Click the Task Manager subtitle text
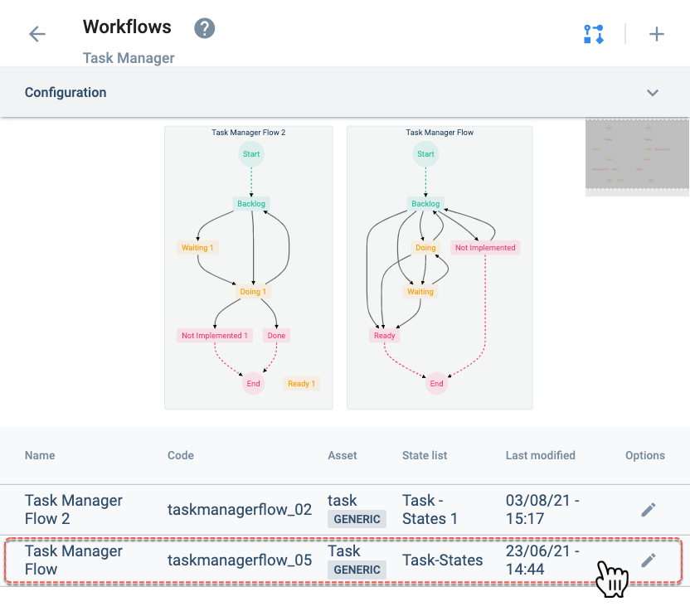The width and height of the screenshot is (690, 616). 129,58
